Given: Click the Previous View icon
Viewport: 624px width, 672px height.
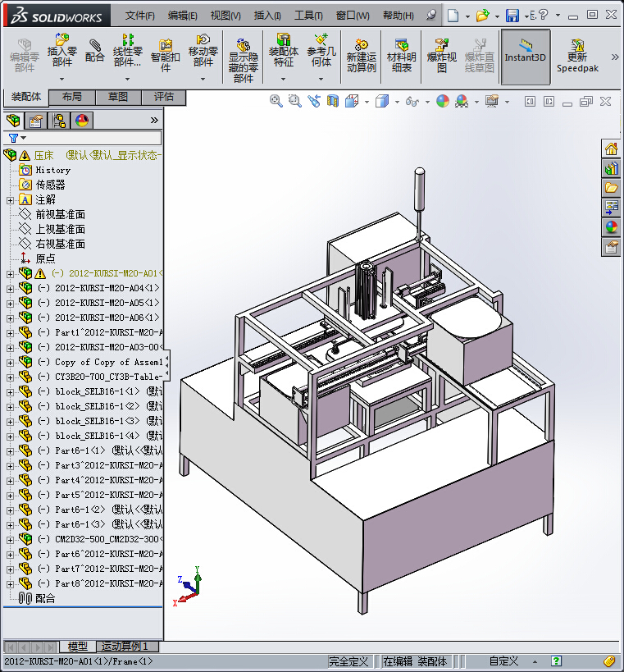Looking at the screenshot, I should point(314,102).
